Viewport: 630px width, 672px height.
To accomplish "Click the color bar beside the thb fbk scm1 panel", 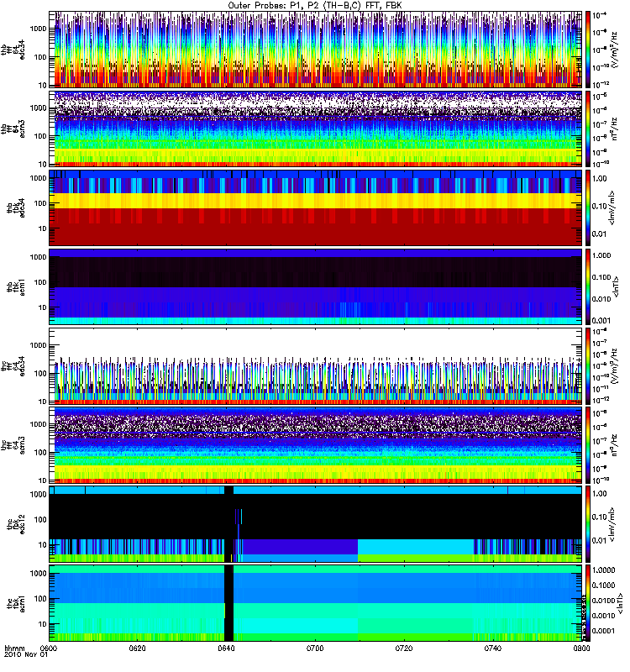I will point(588,286).
